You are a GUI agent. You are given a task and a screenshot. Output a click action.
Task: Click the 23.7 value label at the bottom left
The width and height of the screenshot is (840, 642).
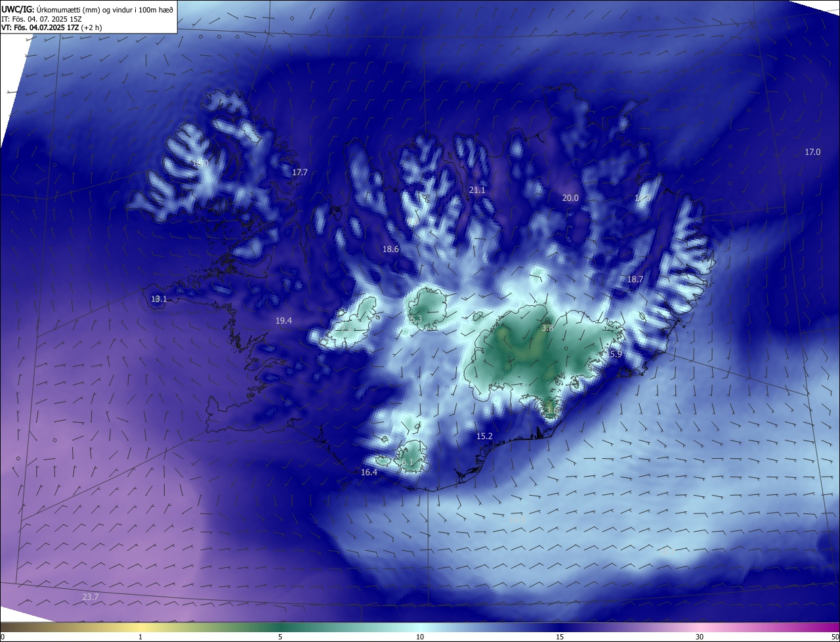pos(91,597)
